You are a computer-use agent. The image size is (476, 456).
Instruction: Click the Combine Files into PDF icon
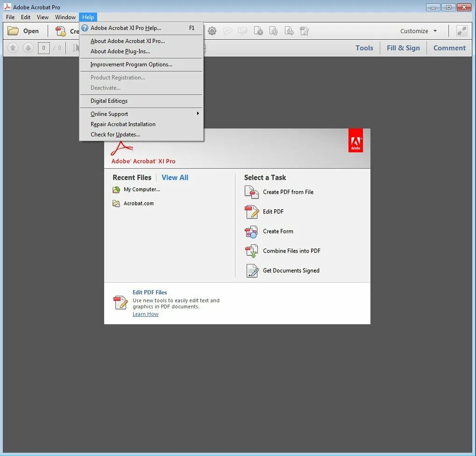pyautogui.click(x=252, y=251)
